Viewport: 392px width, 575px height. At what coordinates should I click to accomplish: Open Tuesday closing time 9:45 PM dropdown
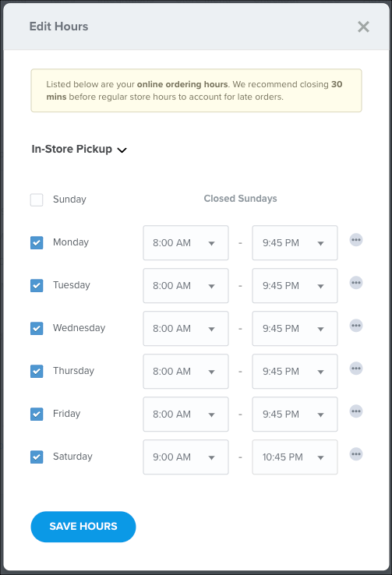click(295, 286)
